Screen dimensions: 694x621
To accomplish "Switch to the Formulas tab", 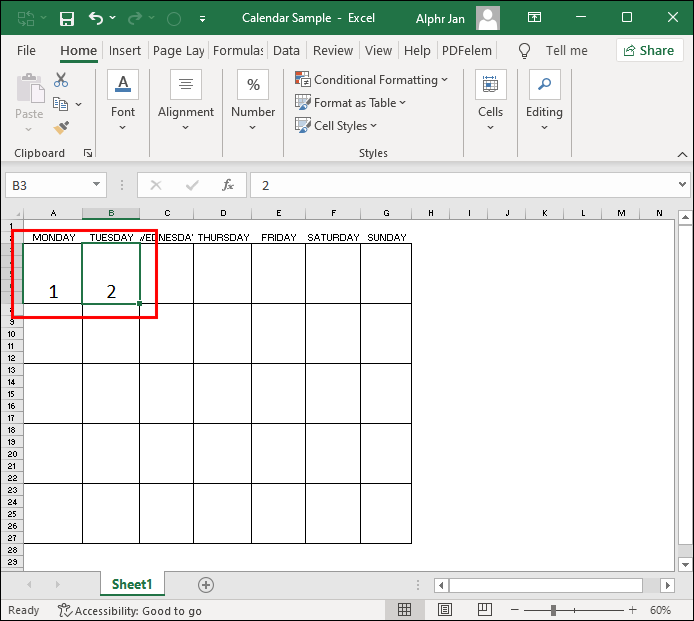I will coord(238,50).
